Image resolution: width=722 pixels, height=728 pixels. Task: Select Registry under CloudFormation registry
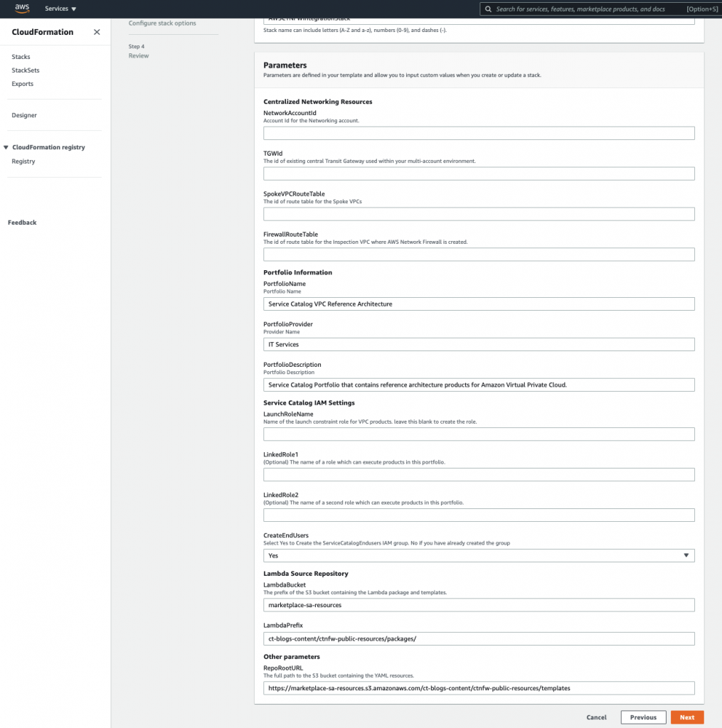tap(23, 161)
